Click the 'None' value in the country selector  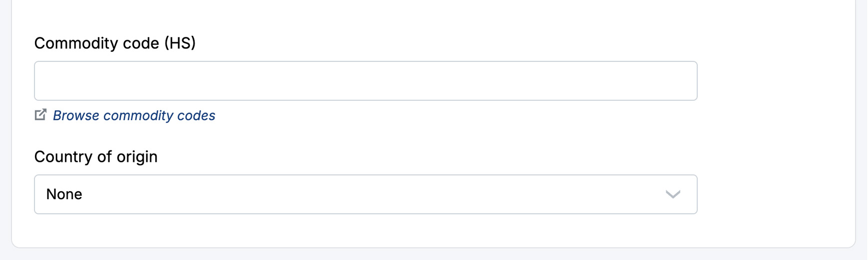coord(64,194)
